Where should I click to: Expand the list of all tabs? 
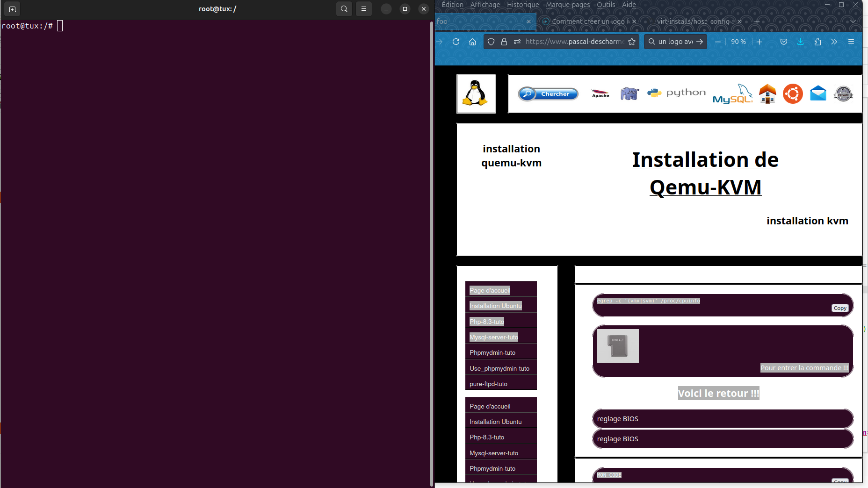[853, 22]
